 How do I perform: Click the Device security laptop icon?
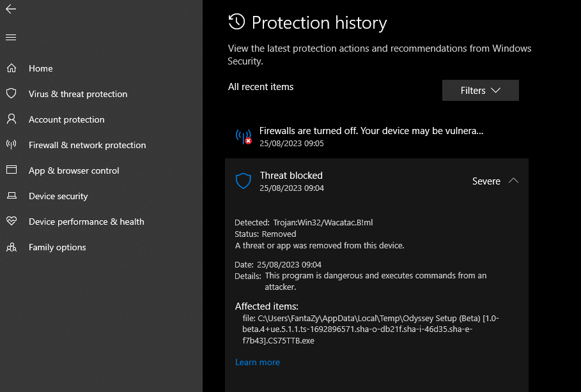[x=12, y=195]
